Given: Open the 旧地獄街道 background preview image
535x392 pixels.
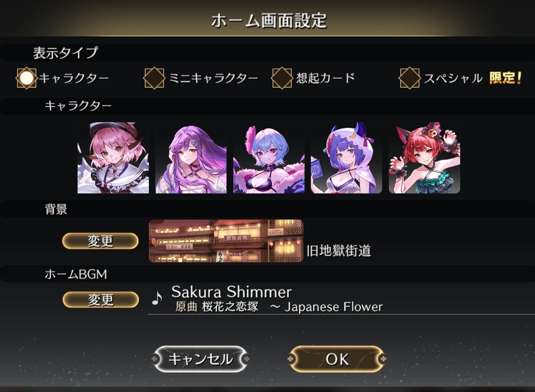Looking at the screenshot, I should [x=226, y=241].
